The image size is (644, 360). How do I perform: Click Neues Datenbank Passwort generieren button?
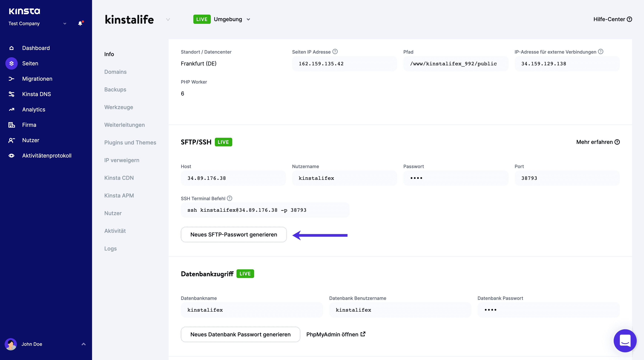[240, 334]
